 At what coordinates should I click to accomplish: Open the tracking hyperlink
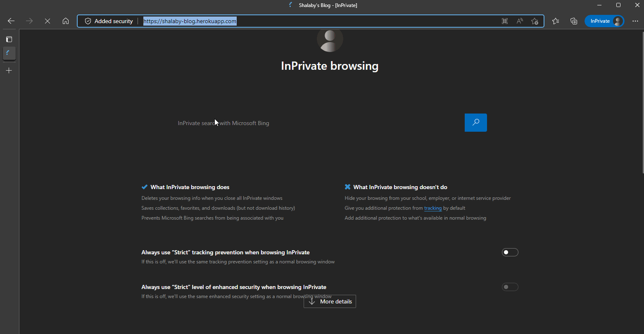433,208
